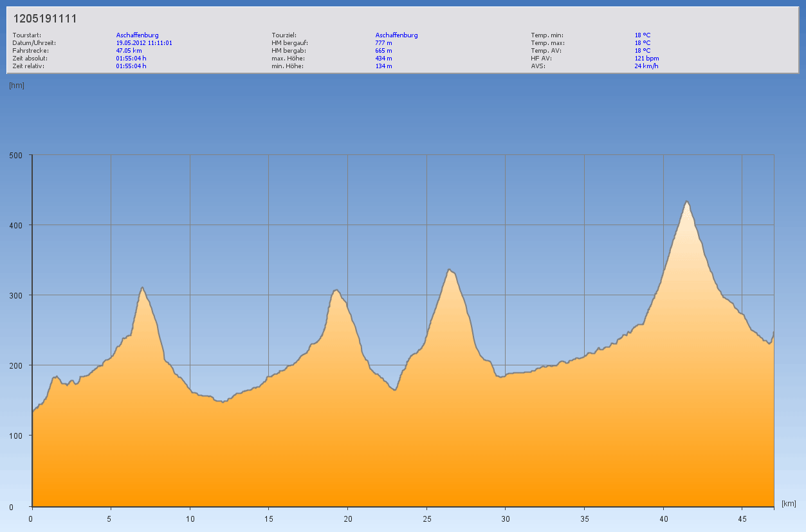This screenshot has width=806, height=532.
Task: Click the Fahrstrecke value 47.05 km
Action: pos(129,51)
